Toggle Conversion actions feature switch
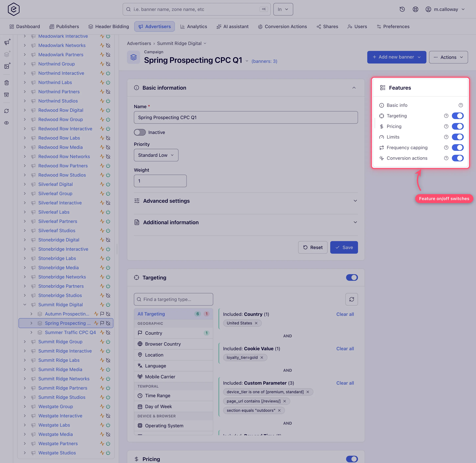The width and height of the screenshot is (476, 463). pos(457,158)
